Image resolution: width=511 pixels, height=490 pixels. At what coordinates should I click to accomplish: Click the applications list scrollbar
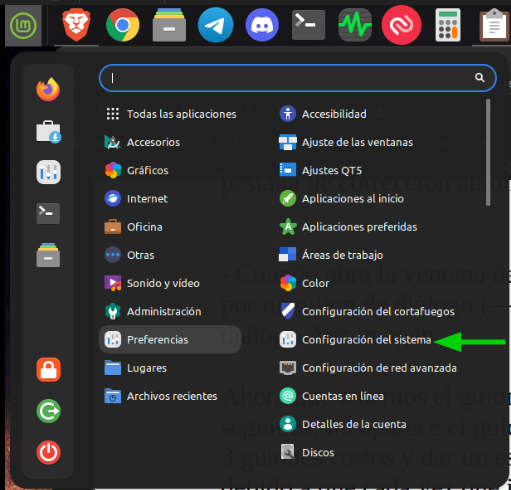tap(488, 152)
